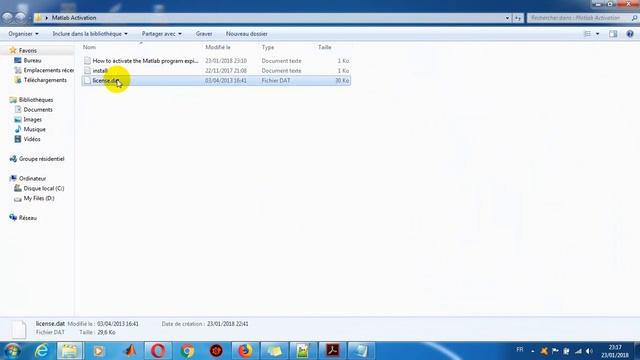Click the Forward navigation button
This screenshot has width=640, height=360.
click(x=20, y=18)
